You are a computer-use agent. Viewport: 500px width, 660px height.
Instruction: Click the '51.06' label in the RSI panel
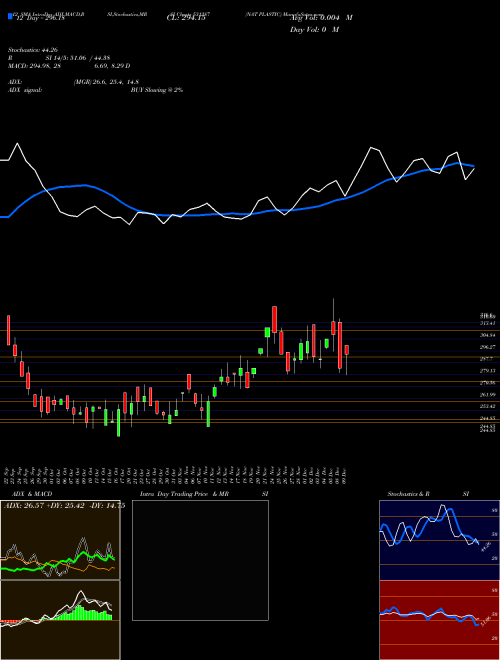click(x=487, y=622)
